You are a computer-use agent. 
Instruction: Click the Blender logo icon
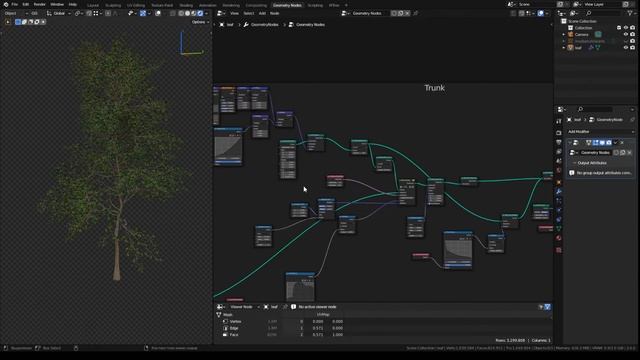[6, 4]
